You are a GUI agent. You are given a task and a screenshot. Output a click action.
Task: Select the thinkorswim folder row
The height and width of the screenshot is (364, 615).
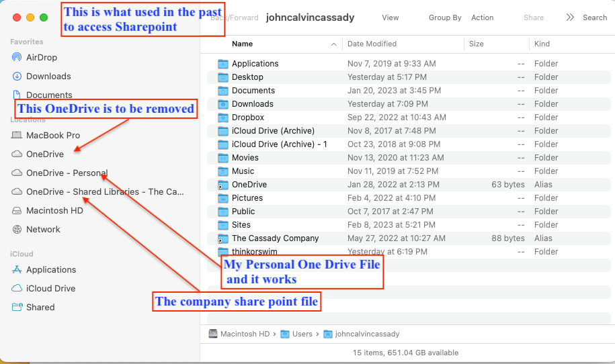pyautogui.click(x=409, y=252)
